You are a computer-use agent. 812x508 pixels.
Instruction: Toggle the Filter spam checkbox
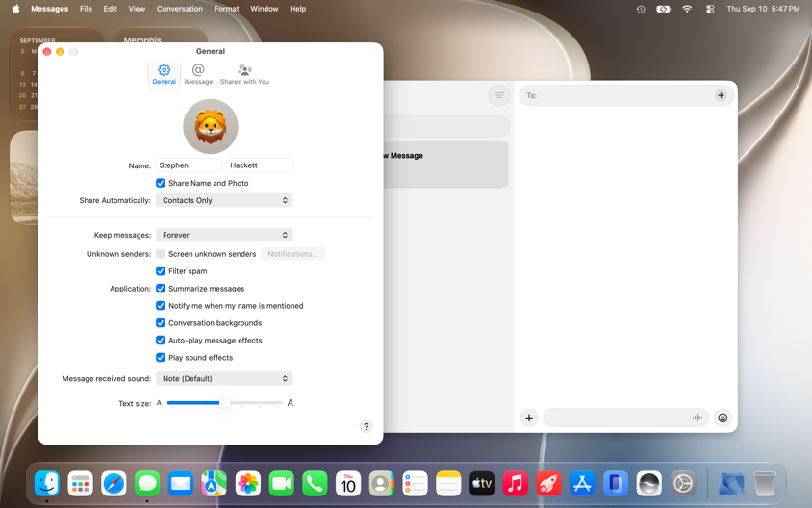[x=161, y=270]
